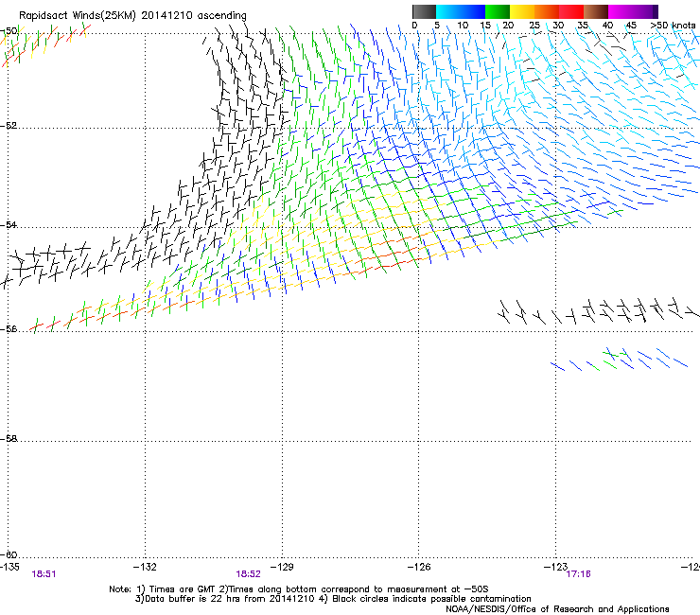The image size is (700, 615).
Task: Click the longitude label -126
Action: pos(419,567)
